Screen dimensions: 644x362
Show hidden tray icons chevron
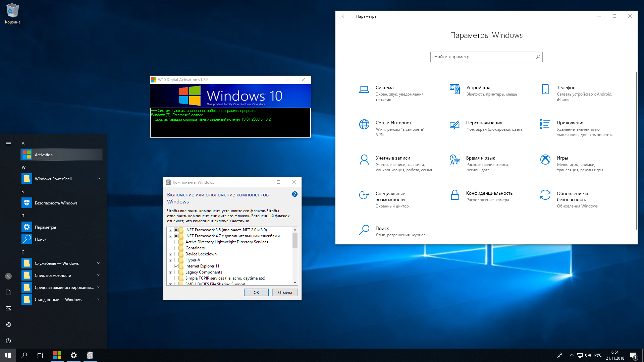pyautogui.click(x=572, y=355)
